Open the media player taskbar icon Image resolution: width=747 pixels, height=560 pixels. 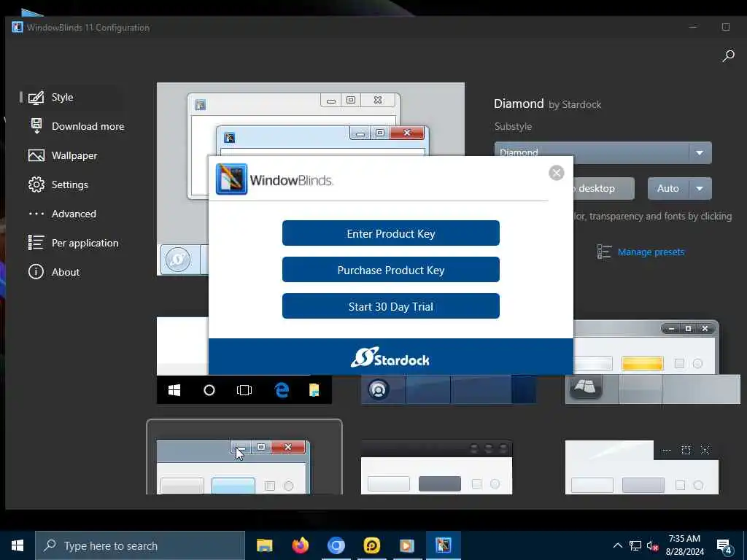(407, 545)
